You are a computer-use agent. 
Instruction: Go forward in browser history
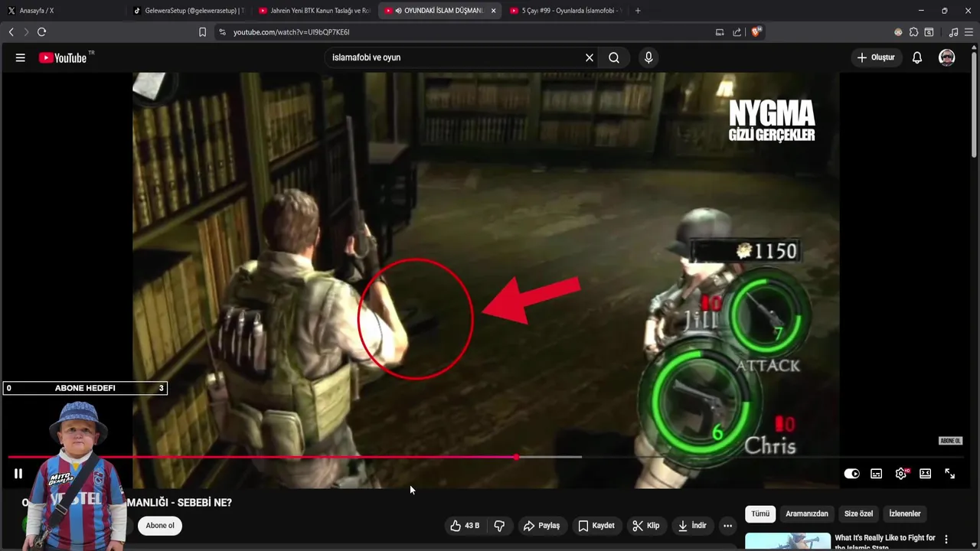pyautogui.click(x=26, y=32)
